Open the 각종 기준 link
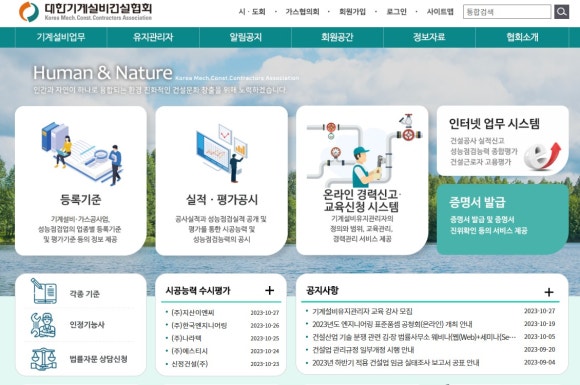This screenshot has width=580, height=385. coord(84,294)
